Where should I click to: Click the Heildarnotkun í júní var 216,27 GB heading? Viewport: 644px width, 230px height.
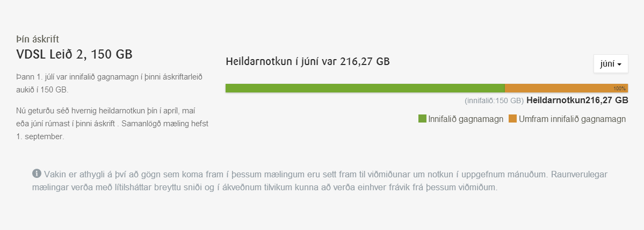pyautogui.click(x=308, y=61)
